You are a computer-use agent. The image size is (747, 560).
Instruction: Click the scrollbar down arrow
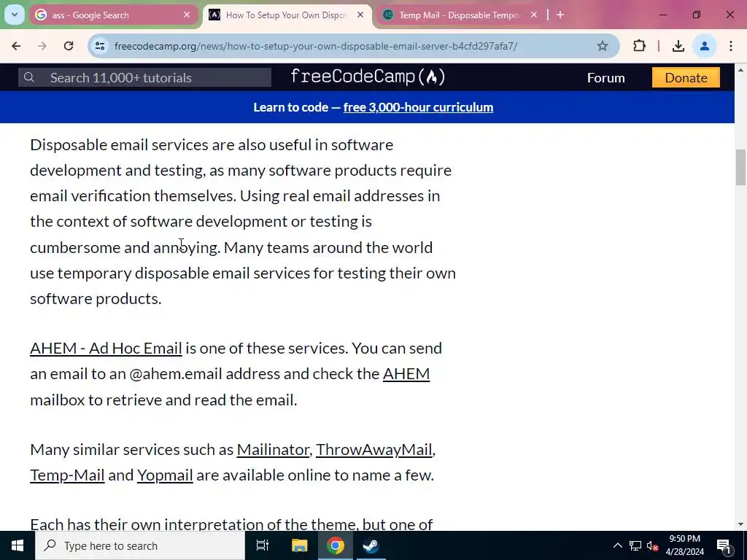[740, 524]
